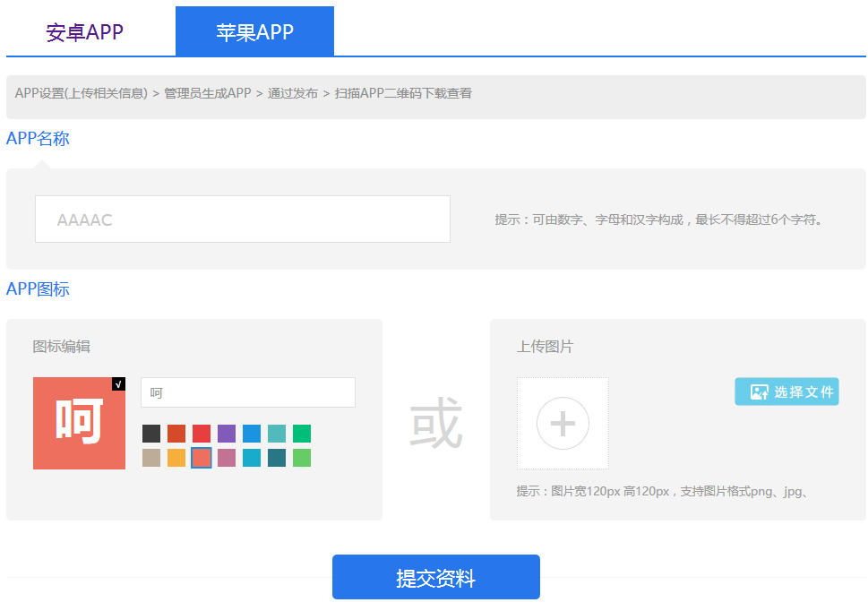Click breadcrumb step 扫描APP二维码下载查看

[403, 93]
